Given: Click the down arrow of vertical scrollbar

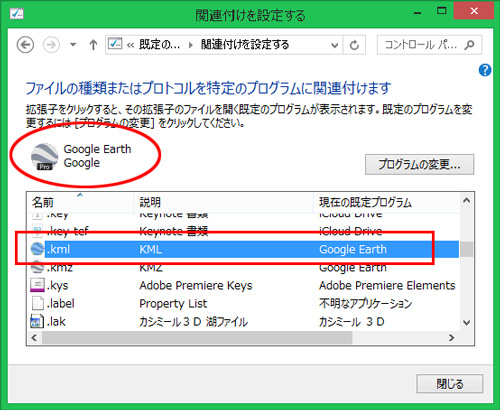Looking at the screenshot, I should [x=467, y=323].
